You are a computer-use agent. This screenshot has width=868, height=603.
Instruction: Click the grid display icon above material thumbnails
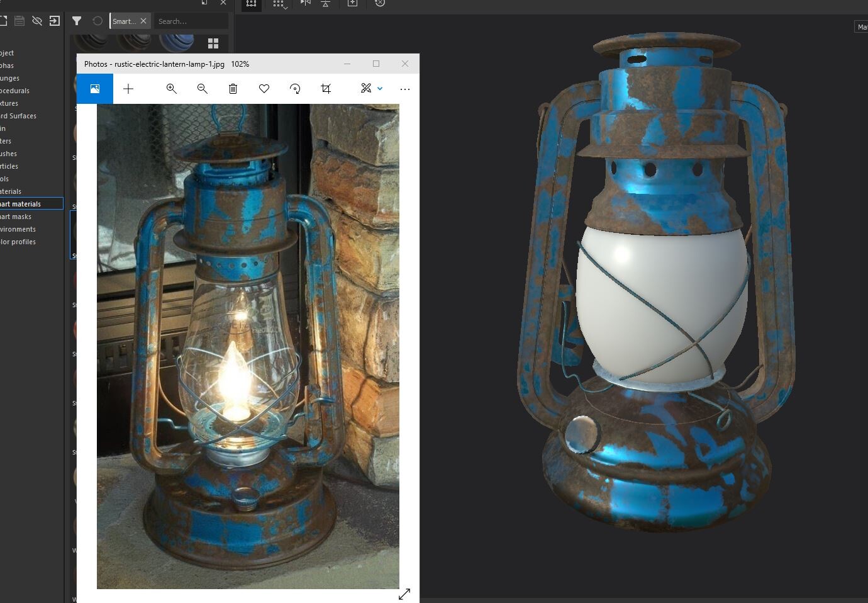coord(213,43)
